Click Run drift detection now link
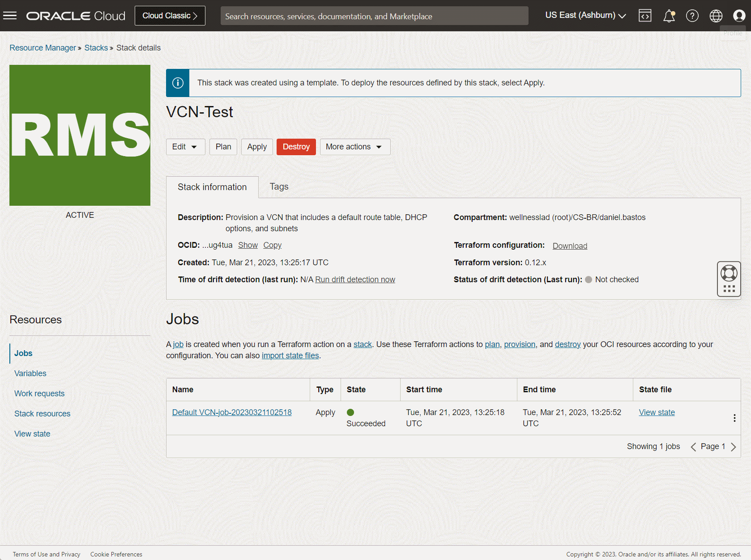 [355, 280]
